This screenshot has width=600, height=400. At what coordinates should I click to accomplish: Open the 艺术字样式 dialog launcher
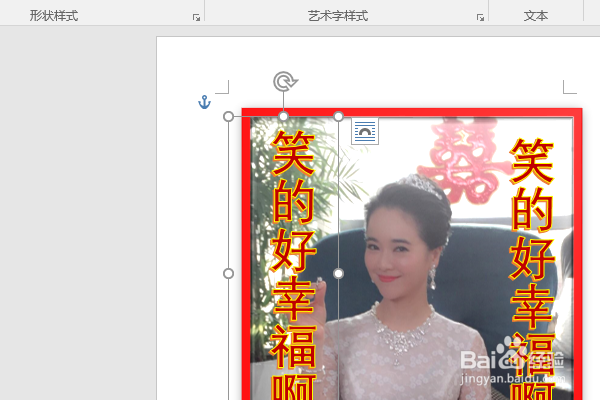tap(480, 18)
